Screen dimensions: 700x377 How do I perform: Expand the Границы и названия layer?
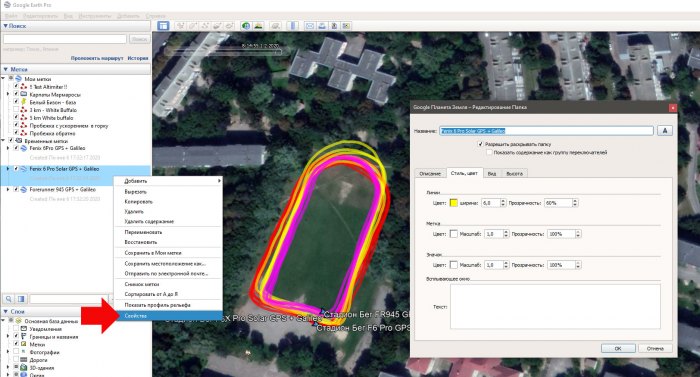point(8,336)
